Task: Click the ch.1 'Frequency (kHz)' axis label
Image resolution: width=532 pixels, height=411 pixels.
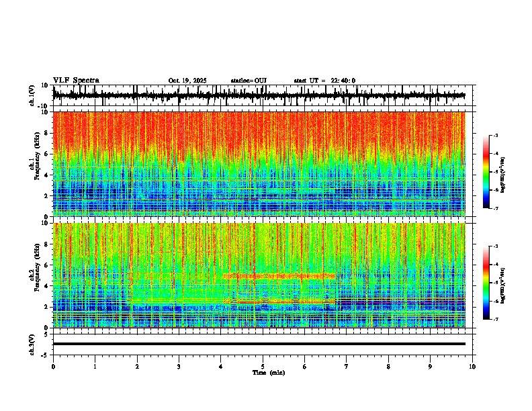Action: coord(36,156)
